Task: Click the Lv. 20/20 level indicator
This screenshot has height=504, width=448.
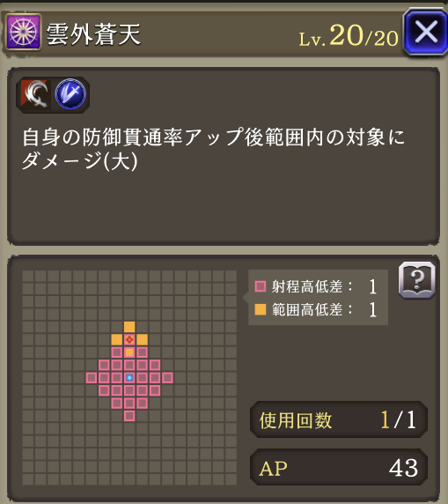Action: tap(349, 36)
